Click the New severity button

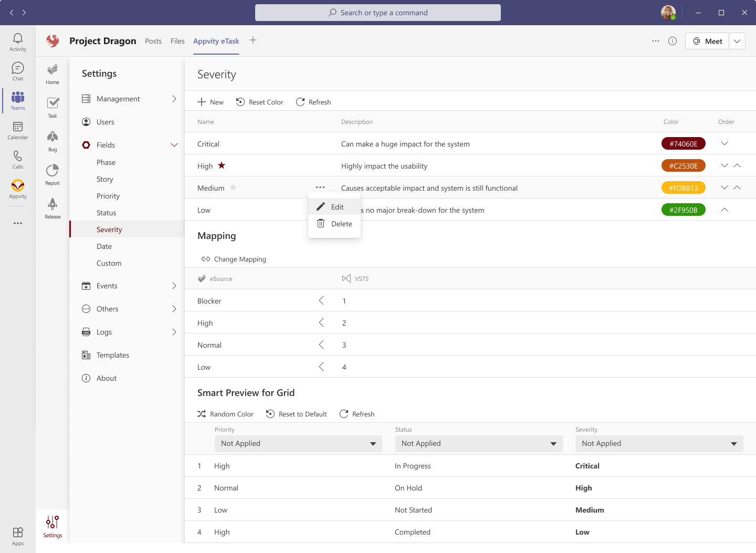pyautogui.click(x=211, y=102)
